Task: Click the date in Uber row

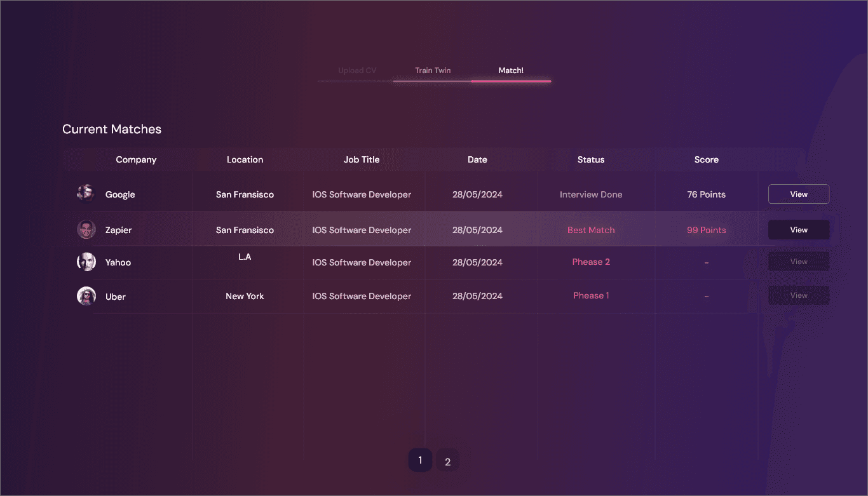Action: coord(477,296)
